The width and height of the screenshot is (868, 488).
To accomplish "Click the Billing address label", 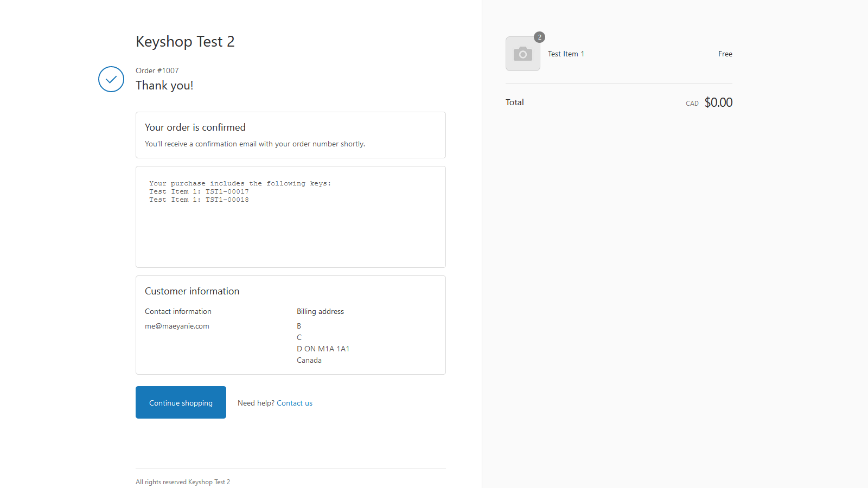I will pyautogui.click(x=320, y=311).
